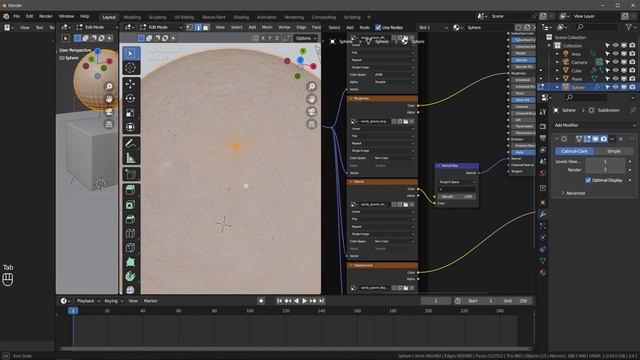This screenshot has height=360, width=640.
Task: Play the animation forward
Action: [x=304, y=301]
